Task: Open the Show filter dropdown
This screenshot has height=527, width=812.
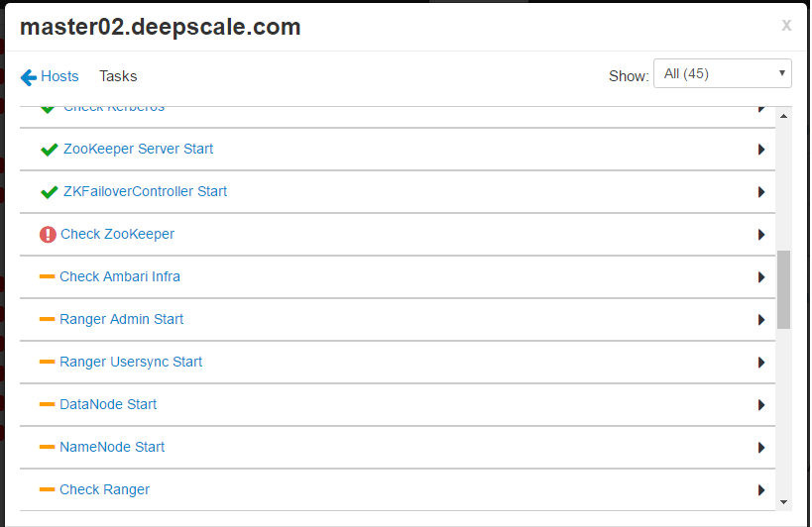Action: 722,73
